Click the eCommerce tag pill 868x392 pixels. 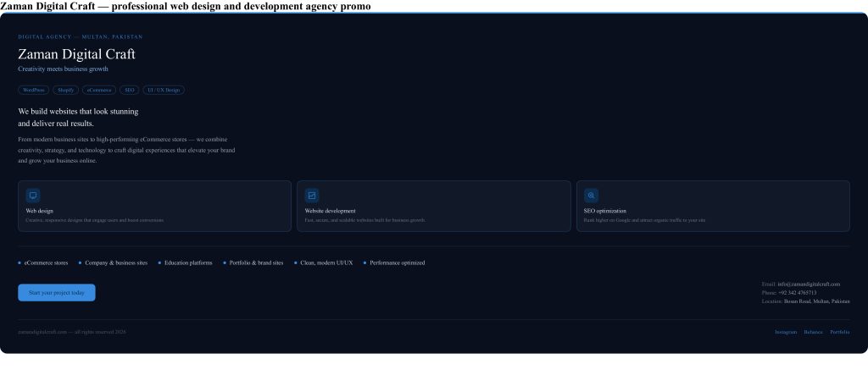pos(99,90)
